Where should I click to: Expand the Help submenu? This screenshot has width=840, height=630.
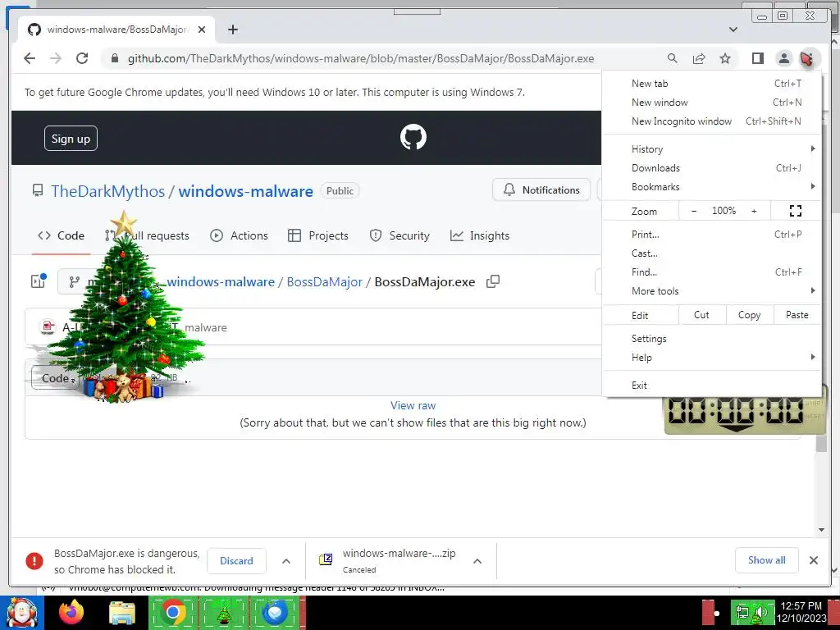click(711, 358)
